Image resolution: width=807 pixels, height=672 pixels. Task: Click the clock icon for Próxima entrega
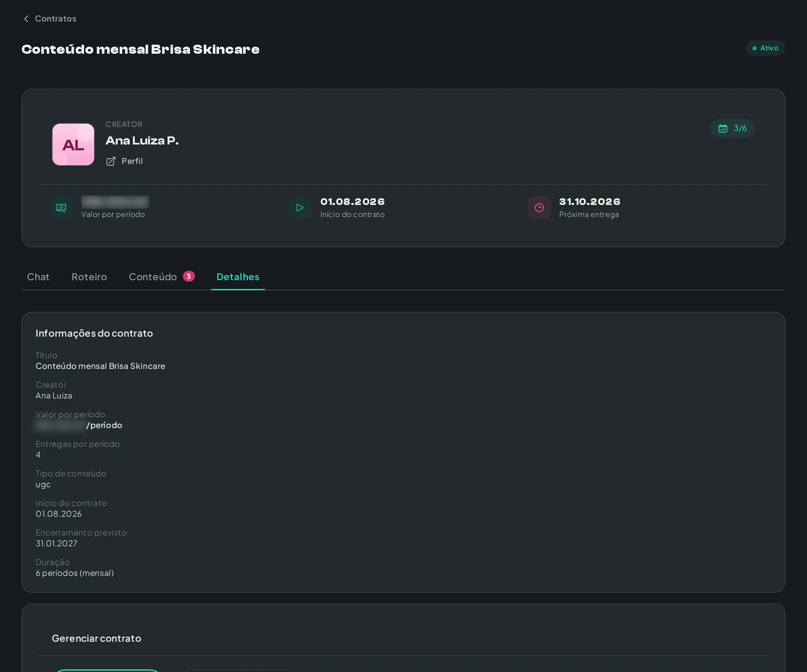pyautogui.click(x=539, y=208)
